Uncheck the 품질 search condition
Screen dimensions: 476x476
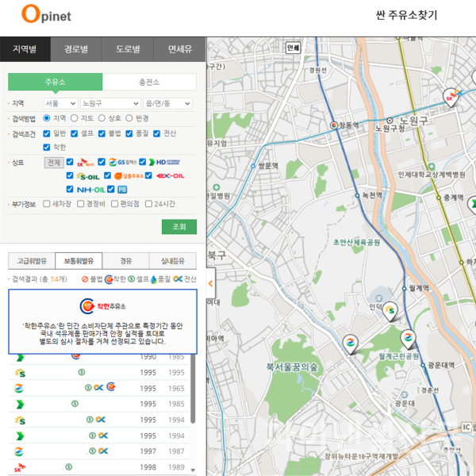129,133
